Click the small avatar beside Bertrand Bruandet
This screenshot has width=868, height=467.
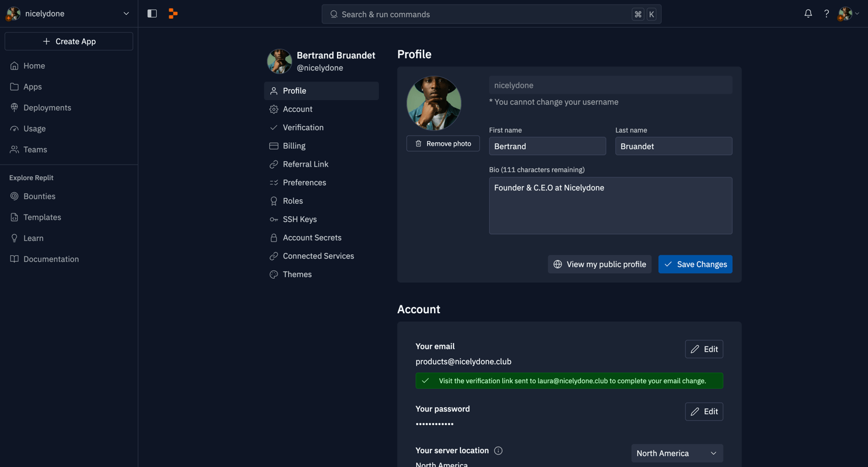click(x=280, y=61)
